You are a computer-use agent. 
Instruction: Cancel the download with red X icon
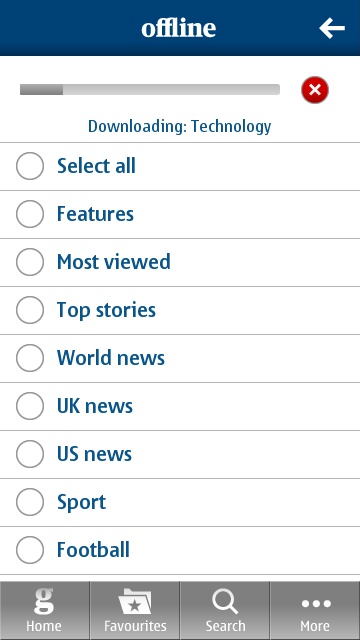pyautogui.click(x=315, y=90)
